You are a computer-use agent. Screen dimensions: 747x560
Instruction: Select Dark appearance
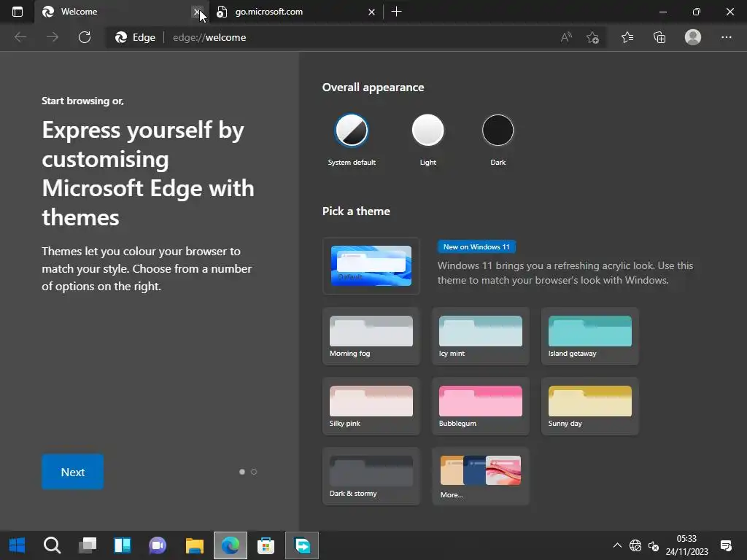[498, 130]
